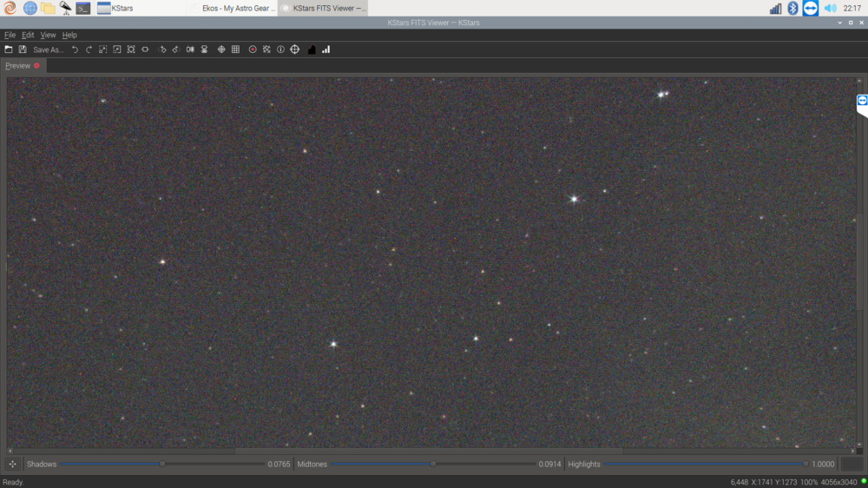The image size is (868, 488).
Task: Open the View menu
Action: click(48, 35)
